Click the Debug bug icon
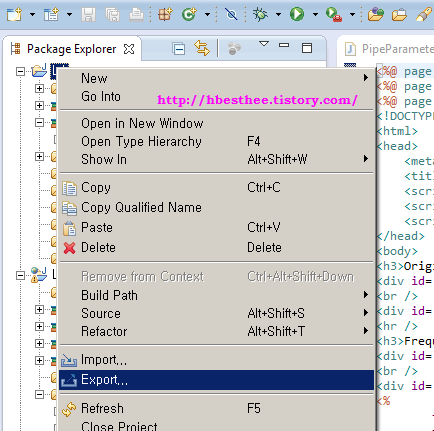434x431 pixels. [x=260, y=14]
